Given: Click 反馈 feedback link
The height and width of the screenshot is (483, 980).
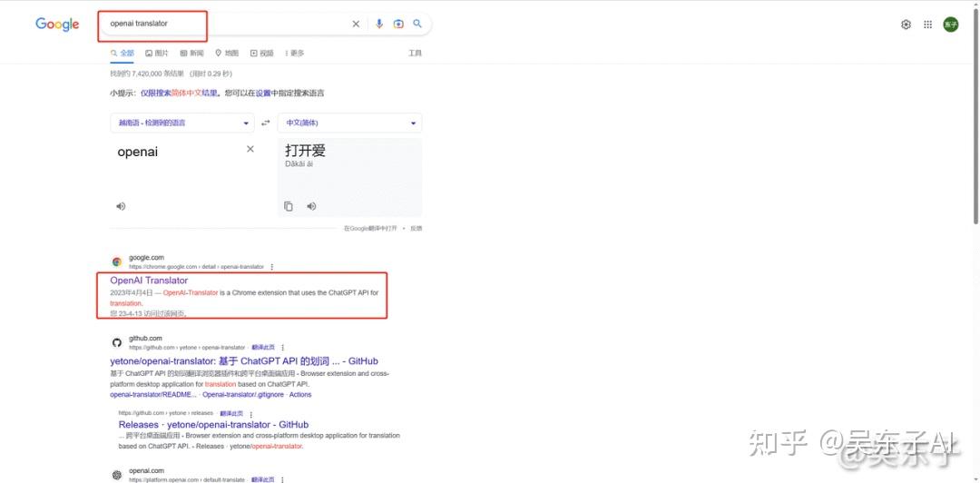Looking at the screenshot, I should tap(416, 229).
